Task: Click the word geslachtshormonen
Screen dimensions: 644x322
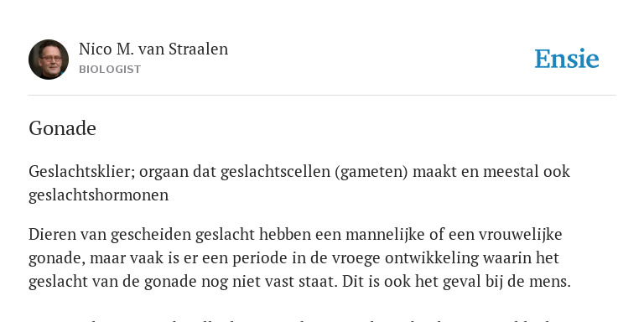Action: coord(99,195)
